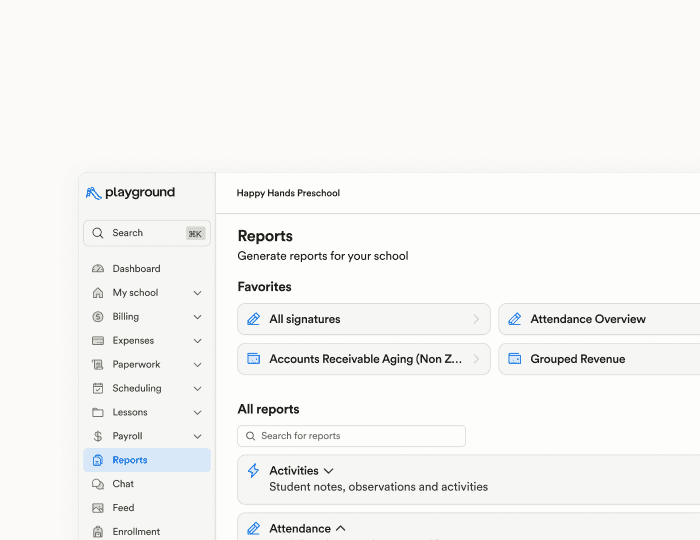This screenshot has height=540, width=700.
Task: Click the Scheduling calendar icon
Action: (x=98, y=388)
